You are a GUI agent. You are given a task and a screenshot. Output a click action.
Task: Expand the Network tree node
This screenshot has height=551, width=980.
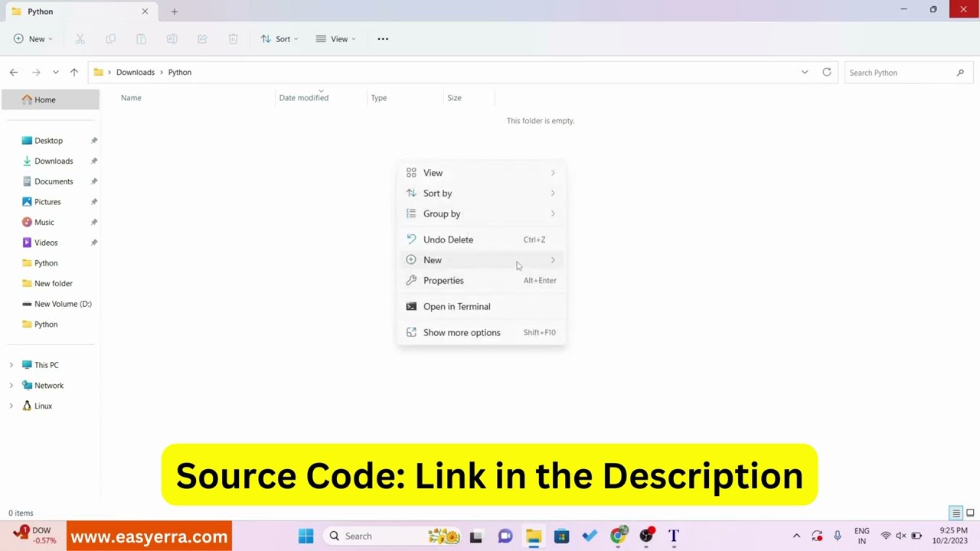point(11,386)
